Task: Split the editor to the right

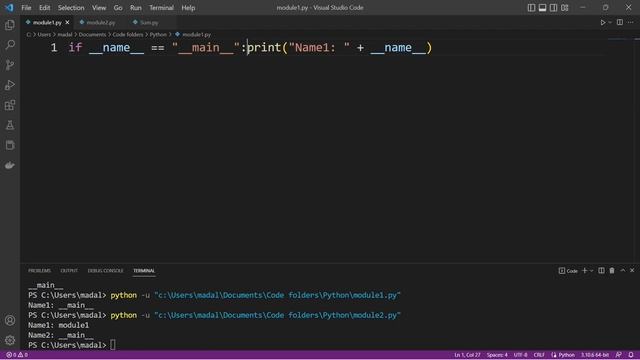Action: pyautogui.click(x=620, y=22)
